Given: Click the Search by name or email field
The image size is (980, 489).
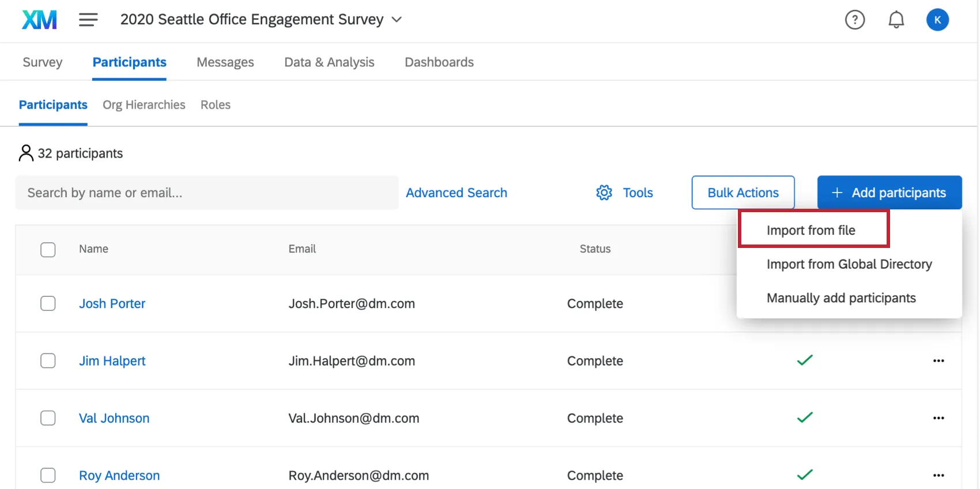Looking at the screenshot, I should point(206,193).
